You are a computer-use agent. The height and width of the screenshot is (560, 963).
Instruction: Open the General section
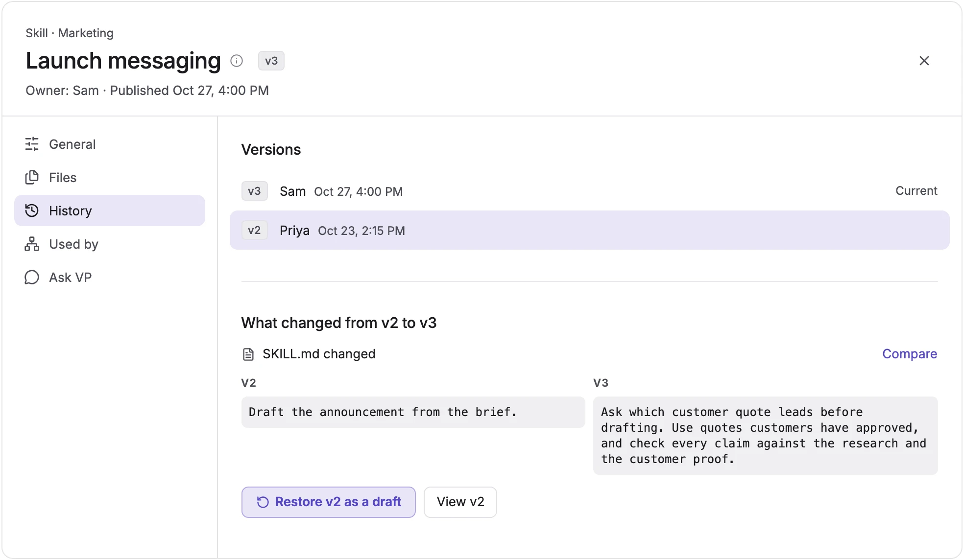click(110, 144)
